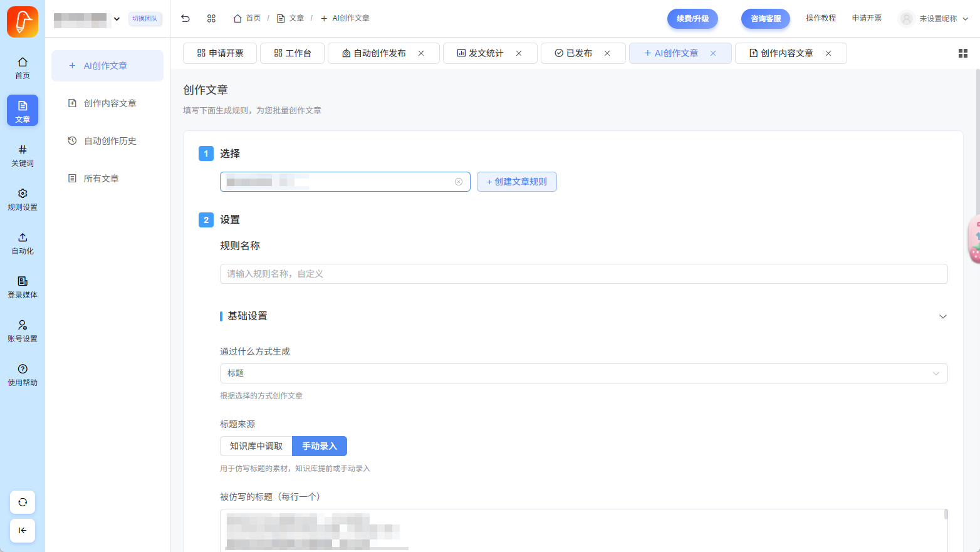Screen dimensions: 980x552
Task: Click the 续费/升级 button
Action: [x=692, y=19]
